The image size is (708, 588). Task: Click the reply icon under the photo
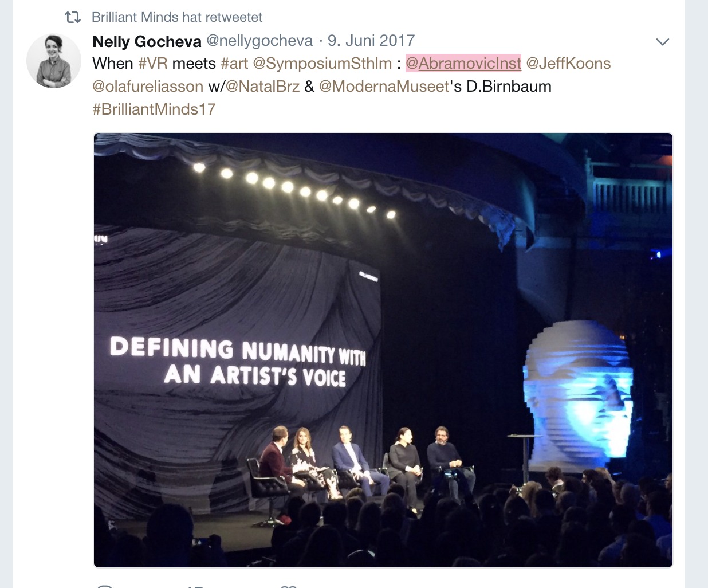pyautogui.click(x=104, y=586)
